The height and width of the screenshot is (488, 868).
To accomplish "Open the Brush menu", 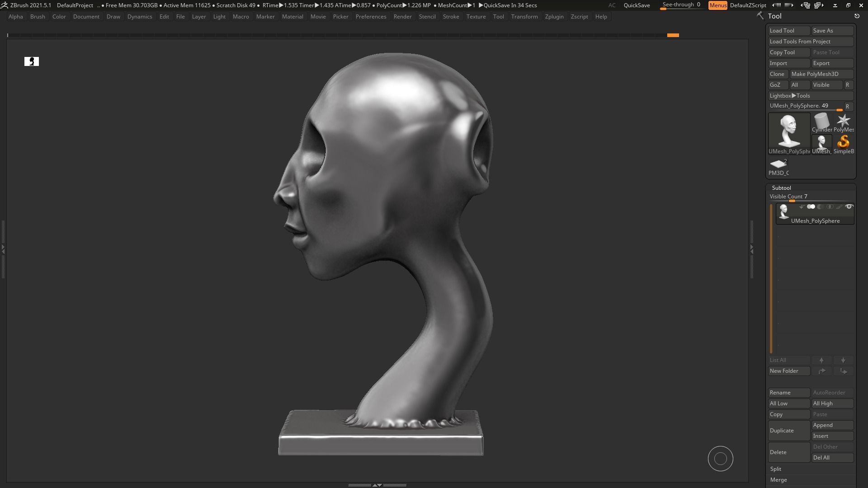I will click(38, 17).
